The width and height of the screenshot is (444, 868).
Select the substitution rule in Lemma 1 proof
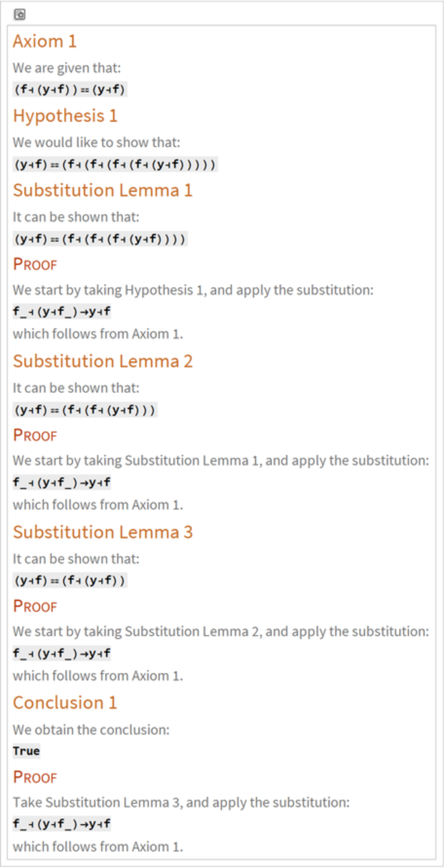[62, 311]
